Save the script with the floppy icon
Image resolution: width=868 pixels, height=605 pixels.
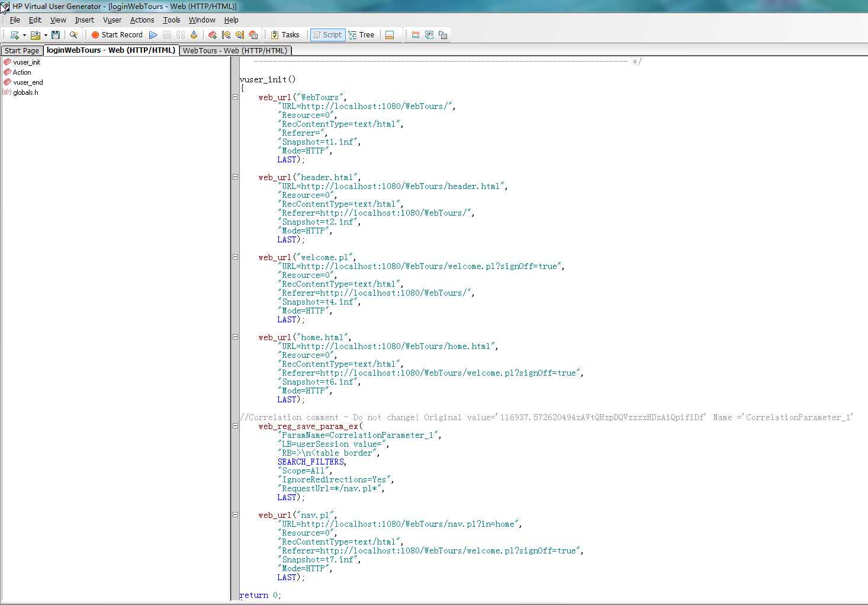pyautogui.click(x=56, y=35)
